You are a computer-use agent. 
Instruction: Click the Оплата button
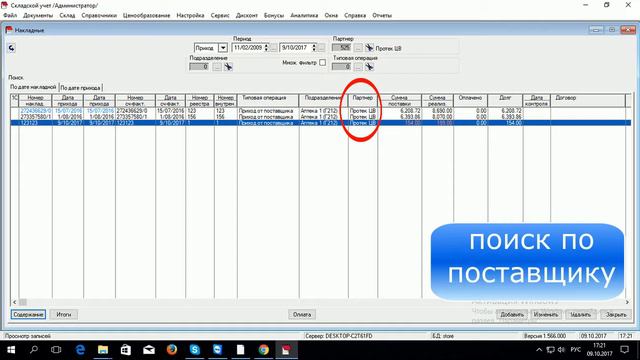tap(302, 315)
